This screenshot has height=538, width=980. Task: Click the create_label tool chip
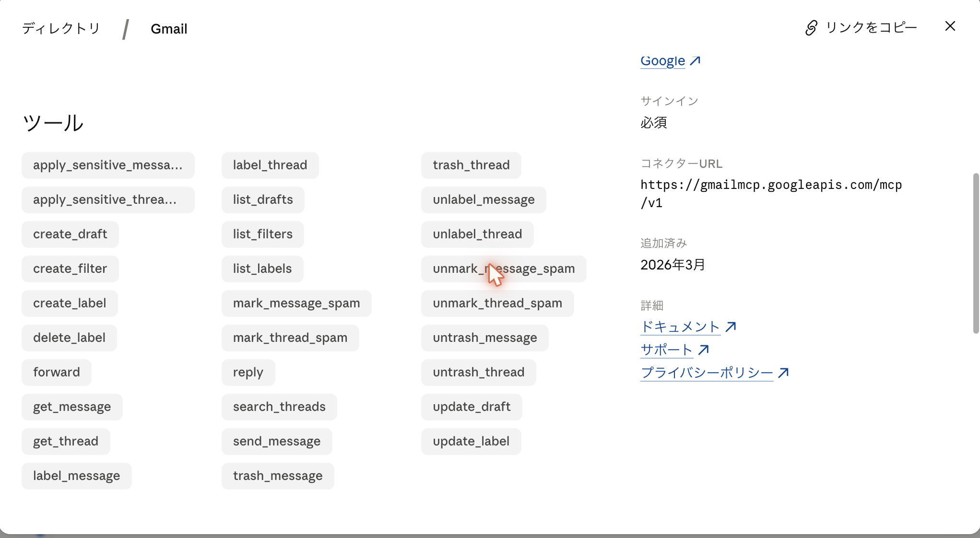[70, 304]
